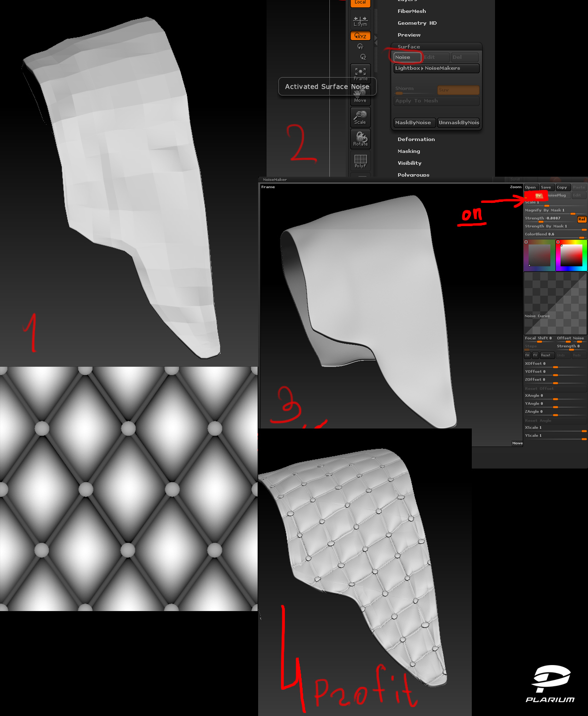Open Lightbox NoiseMakers

(x=436, y=68)
